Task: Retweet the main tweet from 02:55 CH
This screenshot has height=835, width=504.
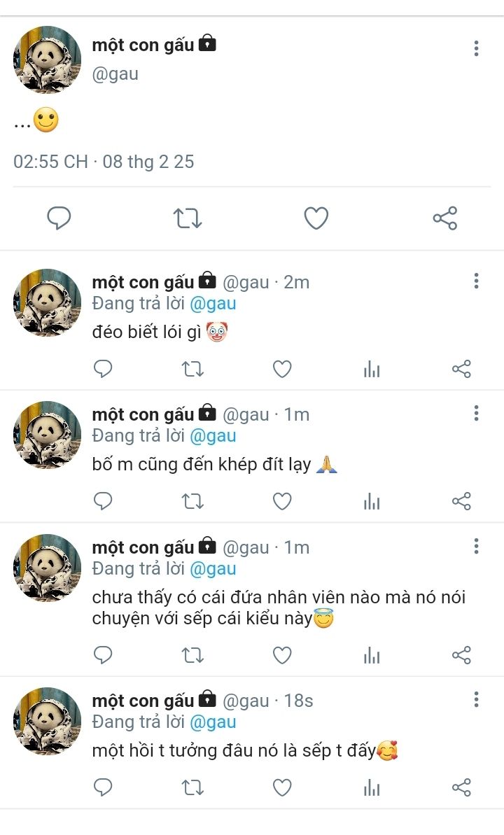Action: [188, 218]
